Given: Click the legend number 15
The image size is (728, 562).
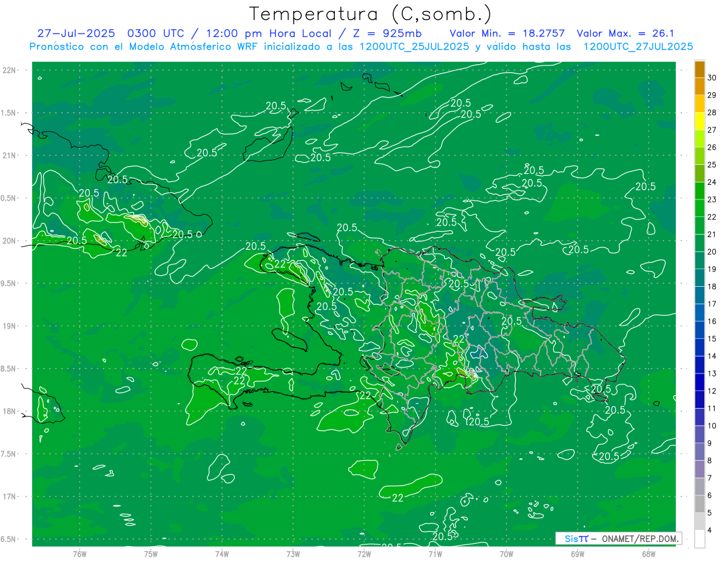Looking at the screenshot, I should [x=712, y=339].
